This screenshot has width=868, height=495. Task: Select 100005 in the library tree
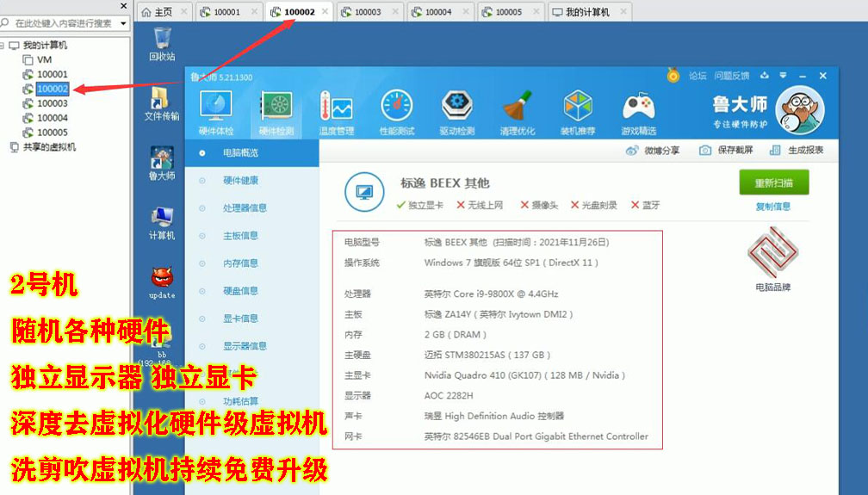[x=52, y=133]
